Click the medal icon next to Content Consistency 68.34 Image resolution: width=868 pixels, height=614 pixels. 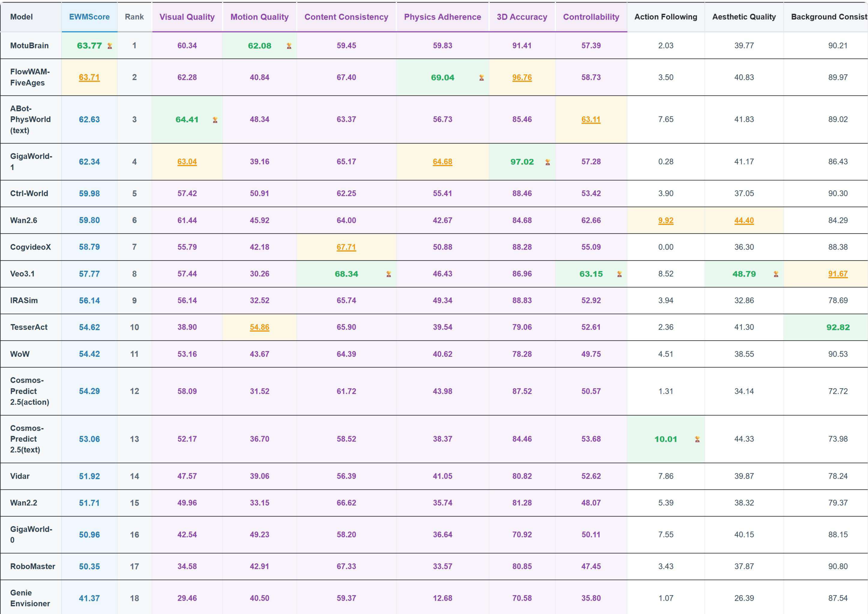(x=389, y=274)
